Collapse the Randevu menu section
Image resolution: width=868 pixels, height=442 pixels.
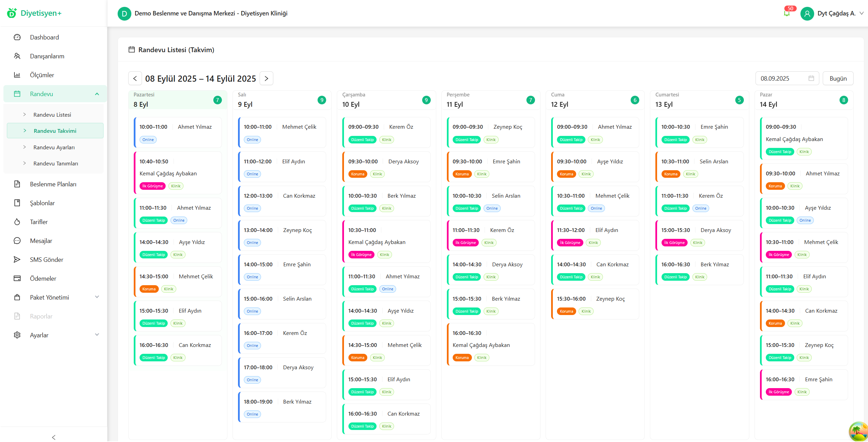click(97, 94)
